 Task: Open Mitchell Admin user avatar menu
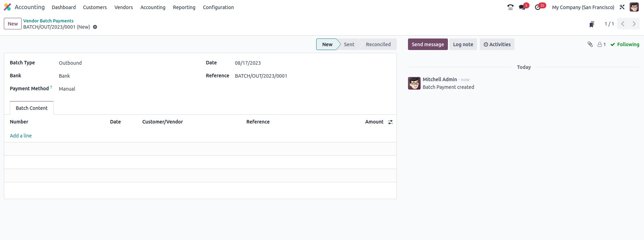[634, 7]
